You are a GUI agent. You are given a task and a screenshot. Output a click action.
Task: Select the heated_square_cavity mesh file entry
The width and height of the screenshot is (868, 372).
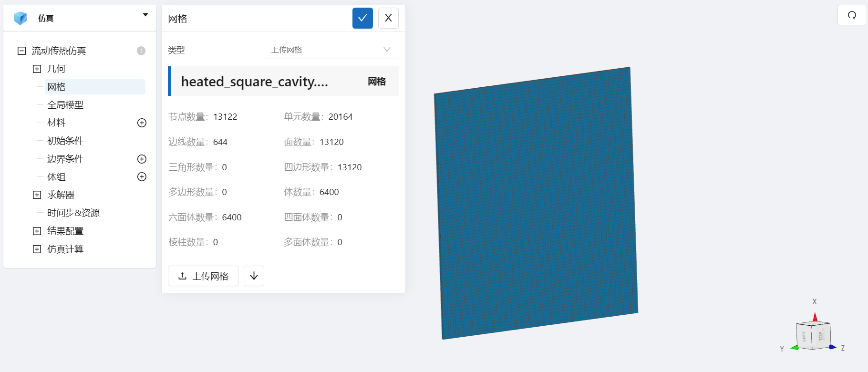[x=283, y=82]
